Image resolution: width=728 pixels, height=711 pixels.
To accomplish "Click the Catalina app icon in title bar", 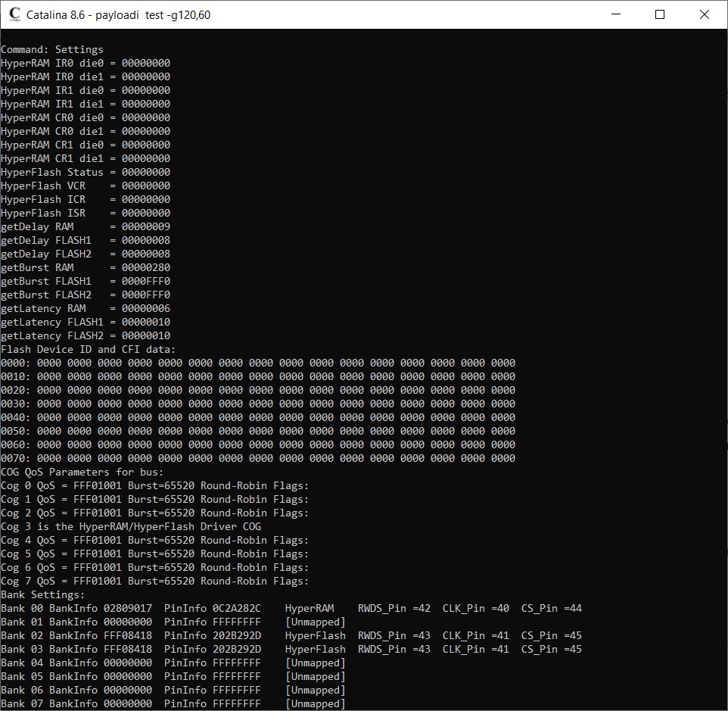I will click(15, 14).
